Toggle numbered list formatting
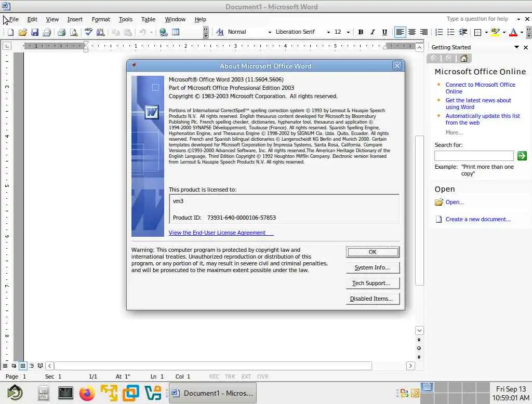The image size is (532, 404). [438, 32]
